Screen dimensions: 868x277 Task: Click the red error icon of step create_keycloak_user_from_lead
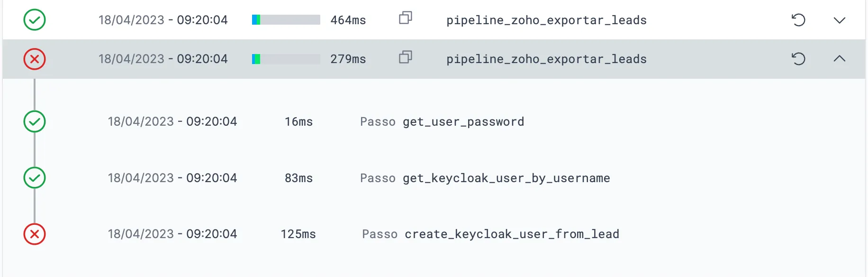coord(35,234)
